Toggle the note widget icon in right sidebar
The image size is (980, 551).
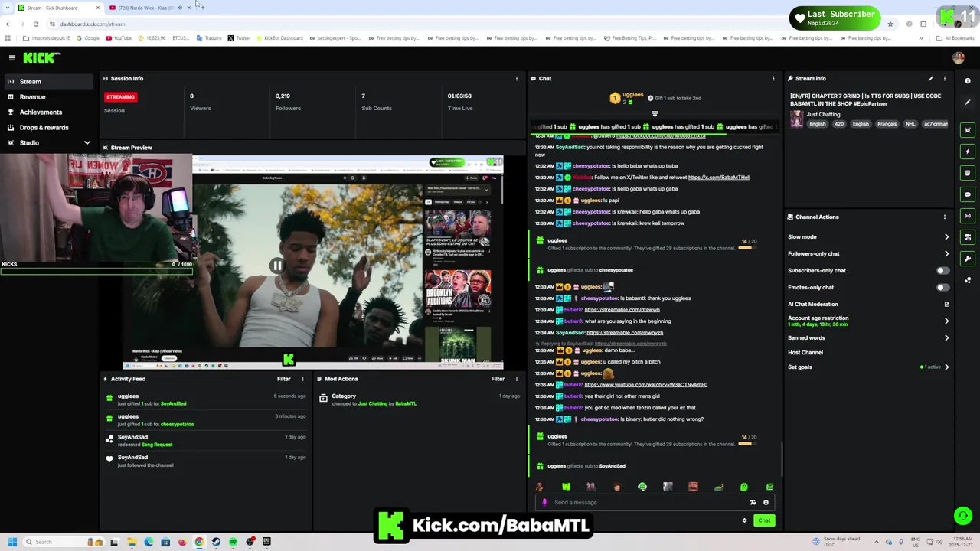click(968, 173)
